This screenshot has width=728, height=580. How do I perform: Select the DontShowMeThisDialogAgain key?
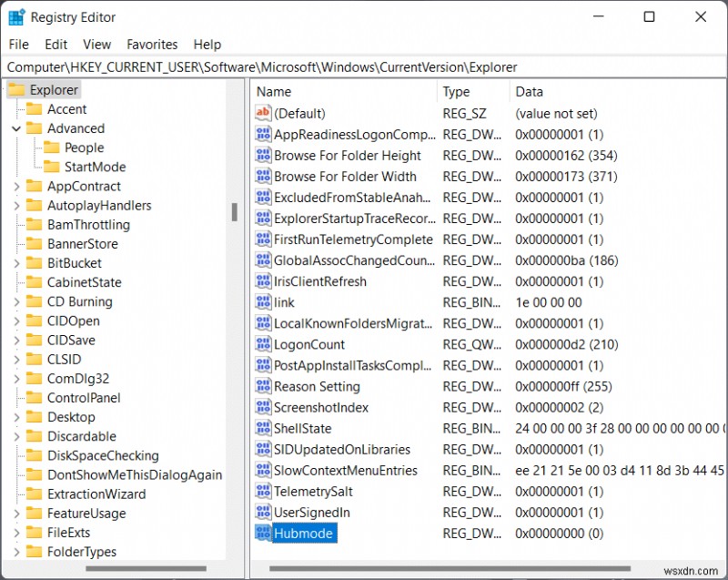pyautogui.click(x=135, y=475)
